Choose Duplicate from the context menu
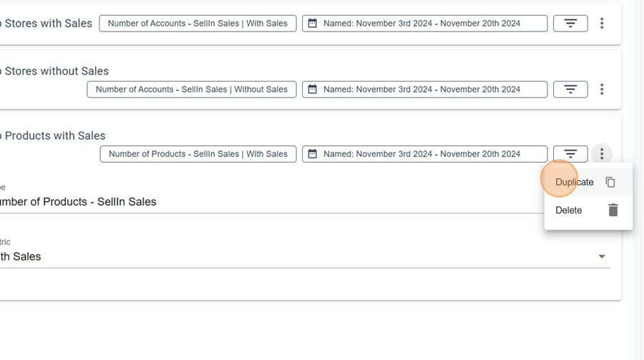 click(575, 183)
